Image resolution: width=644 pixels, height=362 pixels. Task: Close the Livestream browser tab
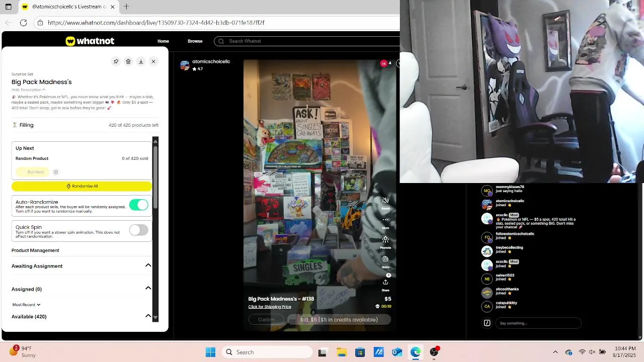coord(113,7)
